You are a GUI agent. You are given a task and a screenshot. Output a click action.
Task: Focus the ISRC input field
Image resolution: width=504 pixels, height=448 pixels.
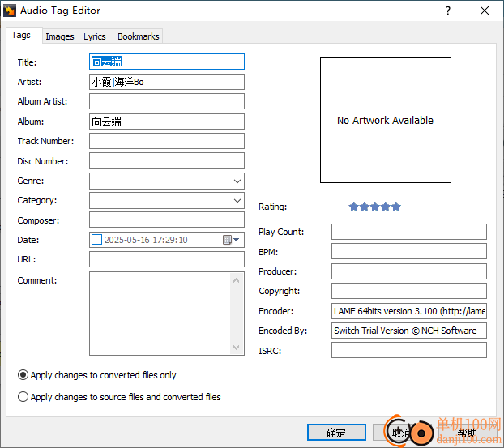[x=409, y=350]
